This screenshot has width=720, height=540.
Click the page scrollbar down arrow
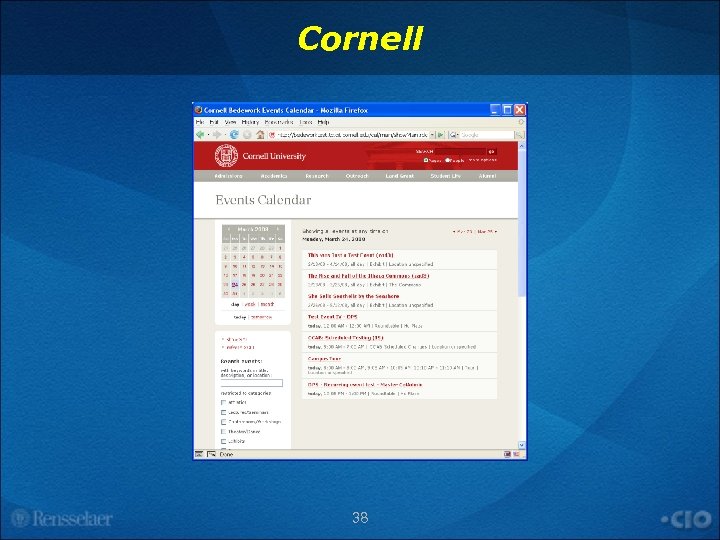pyautogui.click(x=522, y=445)
